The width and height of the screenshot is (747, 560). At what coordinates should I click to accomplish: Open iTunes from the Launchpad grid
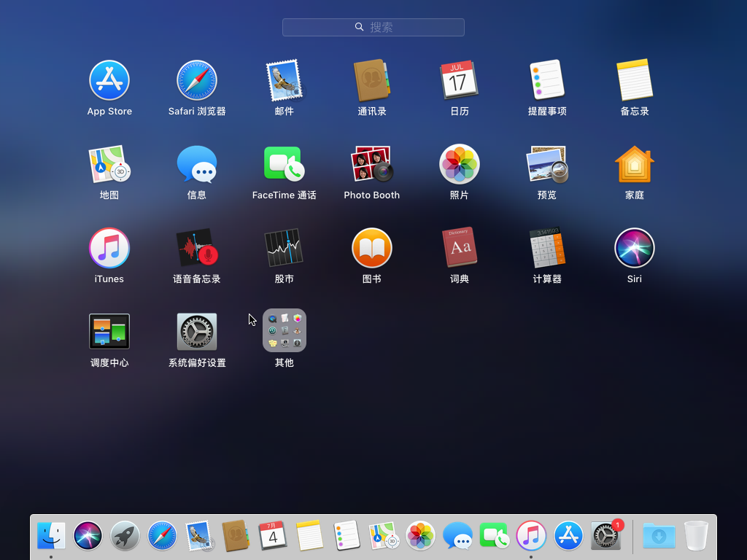[x=109, y=248]
